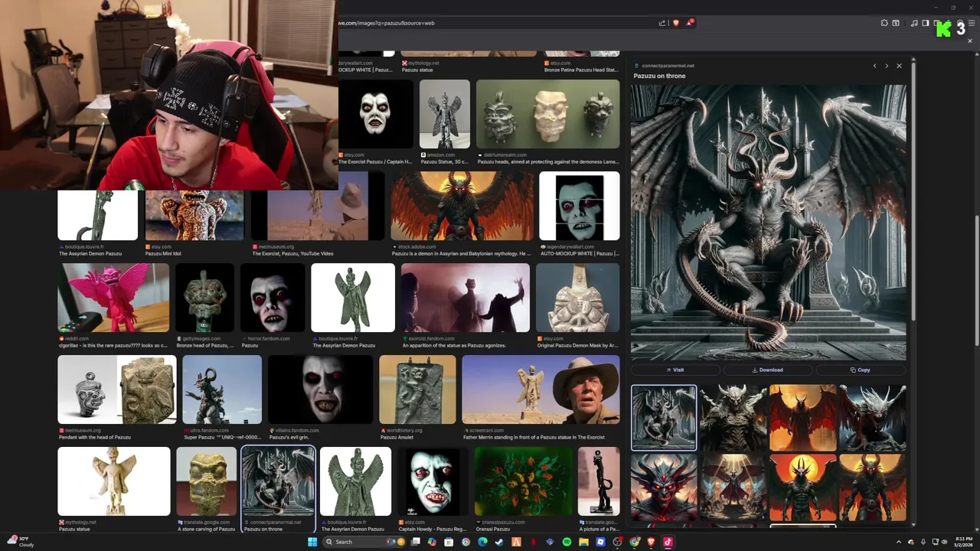Toggle the browser sidebar panel icon
Screen dimensions: 980x551
click(925, 23)
